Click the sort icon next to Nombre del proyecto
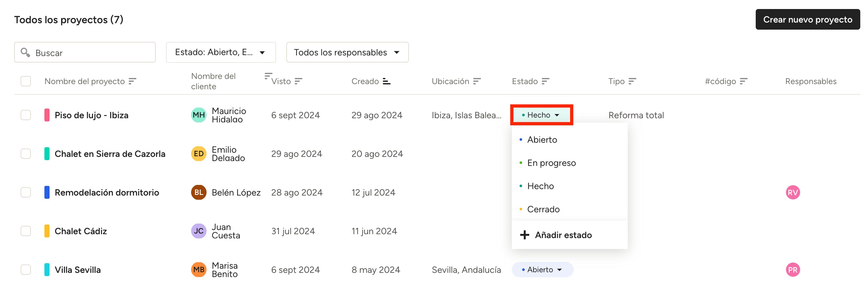 (x=133, y=81)
